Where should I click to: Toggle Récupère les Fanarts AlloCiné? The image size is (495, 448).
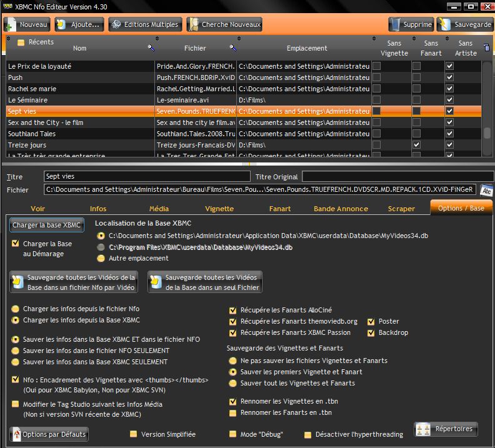coord(232,310)
